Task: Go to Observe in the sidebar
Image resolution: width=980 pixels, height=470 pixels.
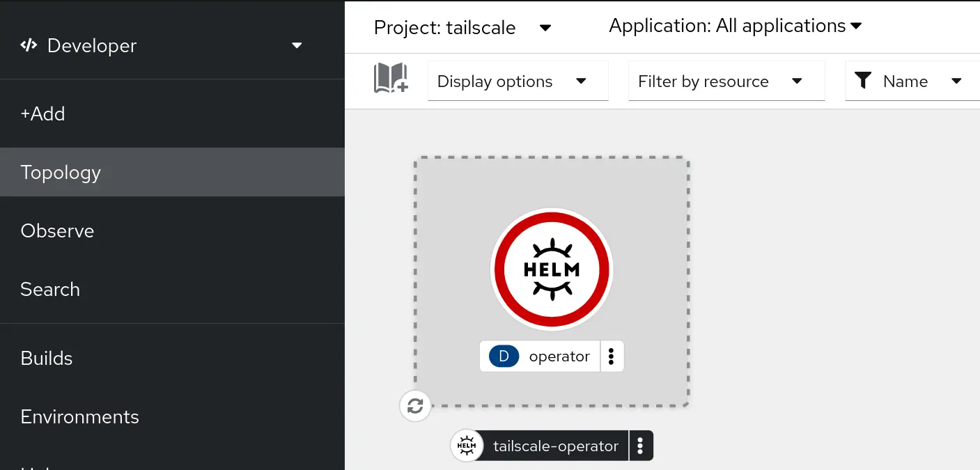Action: [172, 230]
